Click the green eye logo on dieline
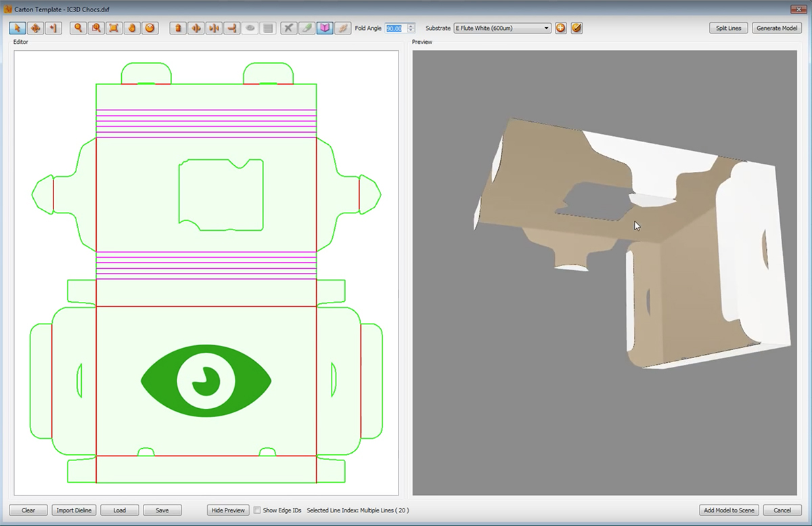 pos(206,381)
